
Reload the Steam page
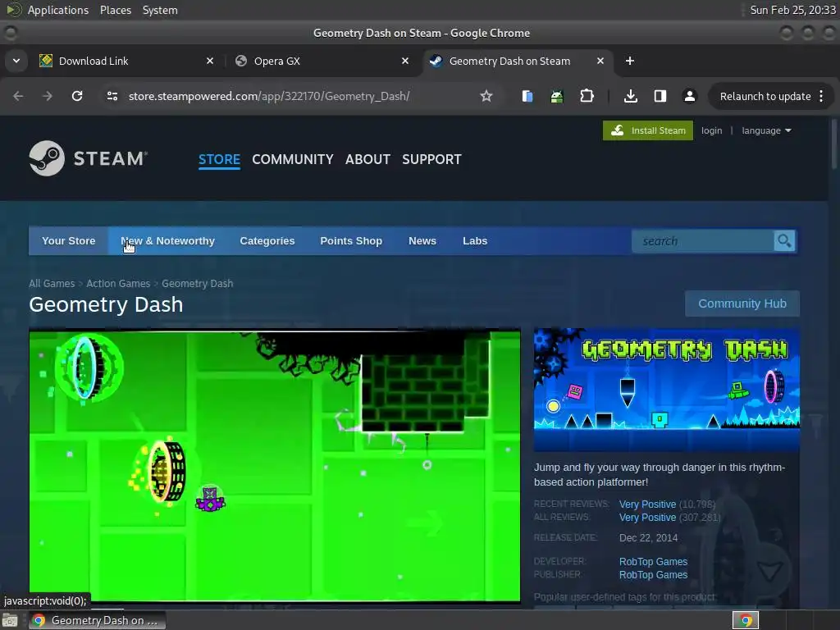77,96
